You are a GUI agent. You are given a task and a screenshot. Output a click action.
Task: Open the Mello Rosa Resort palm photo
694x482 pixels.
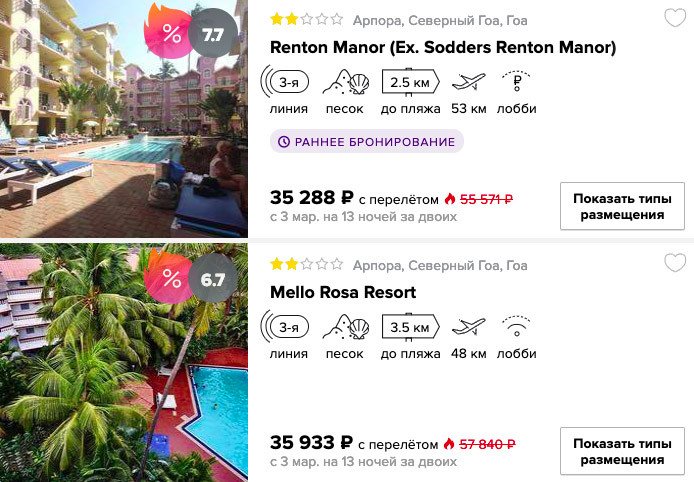point(124,362)
